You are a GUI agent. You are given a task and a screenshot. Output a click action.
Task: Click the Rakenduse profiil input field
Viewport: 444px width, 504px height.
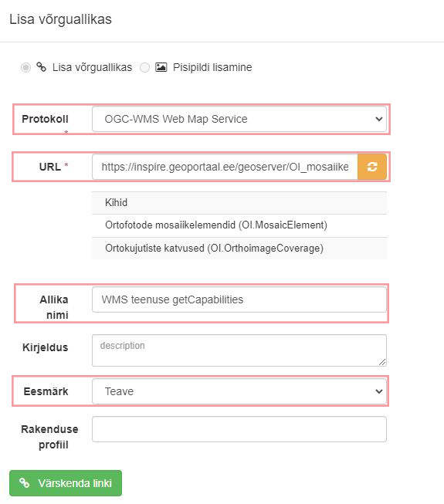click(239, 429)
